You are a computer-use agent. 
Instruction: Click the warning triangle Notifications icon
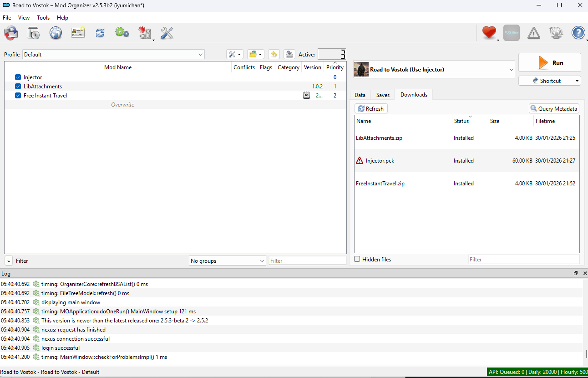click(x=533, y=33)
